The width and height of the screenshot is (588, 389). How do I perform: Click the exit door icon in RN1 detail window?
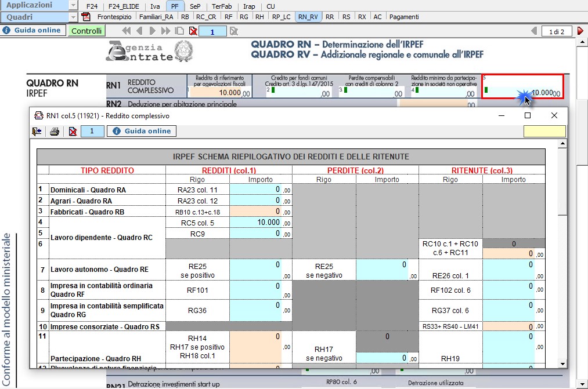coord(37,132)
